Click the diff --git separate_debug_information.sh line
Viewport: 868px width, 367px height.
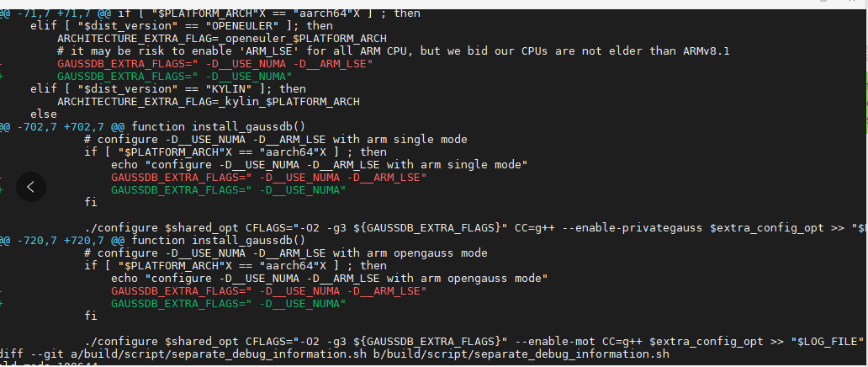(x=335, y=354)
